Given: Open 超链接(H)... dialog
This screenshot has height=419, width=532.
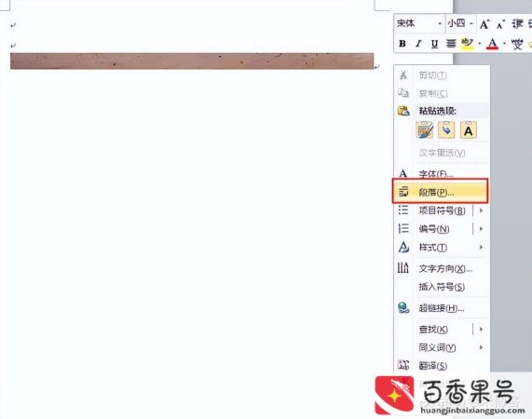Looking at the screenshot, I should (x=442, y=308).
